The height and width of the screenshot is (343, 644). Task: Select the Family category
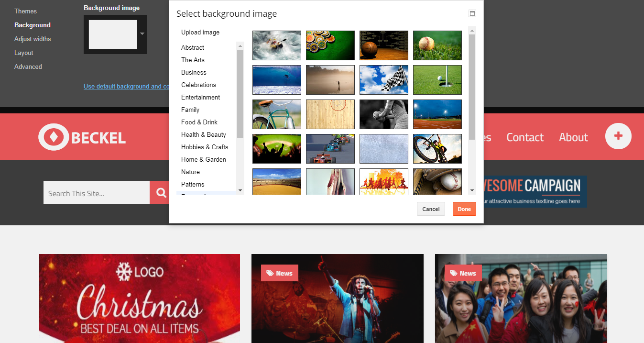click(x=190, y=110)
